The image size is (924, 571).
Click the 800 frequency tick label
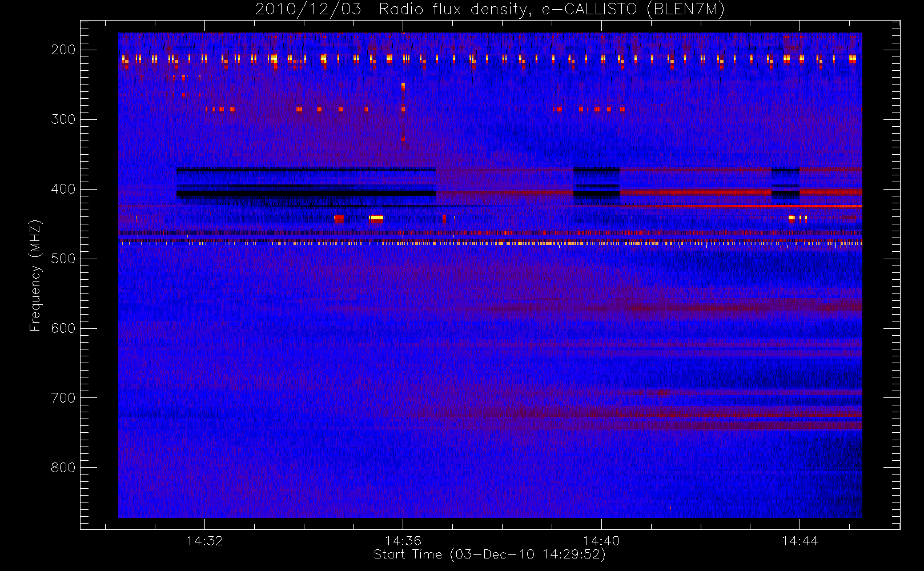pyautogui.click(x=63, y=468)
